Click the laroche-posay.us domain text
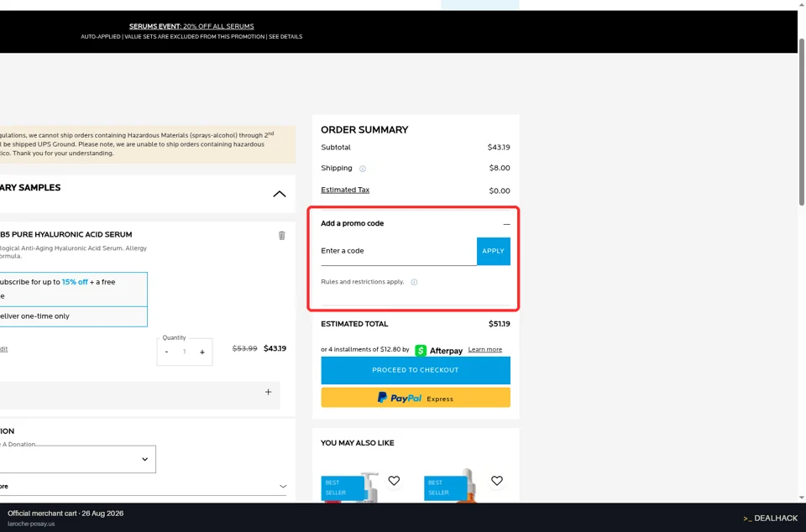The width and height of the screenshot is (806, 532). [31, 524]
